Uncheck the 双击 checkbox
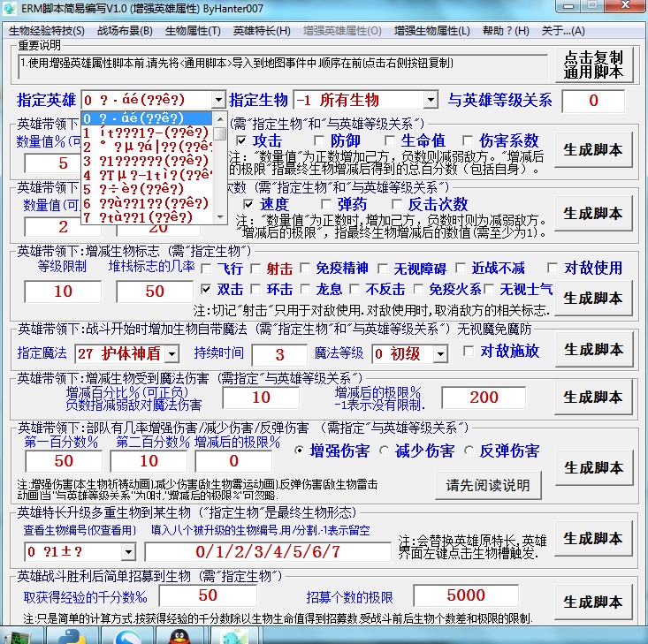648x644 pixels. coord(206,289)
